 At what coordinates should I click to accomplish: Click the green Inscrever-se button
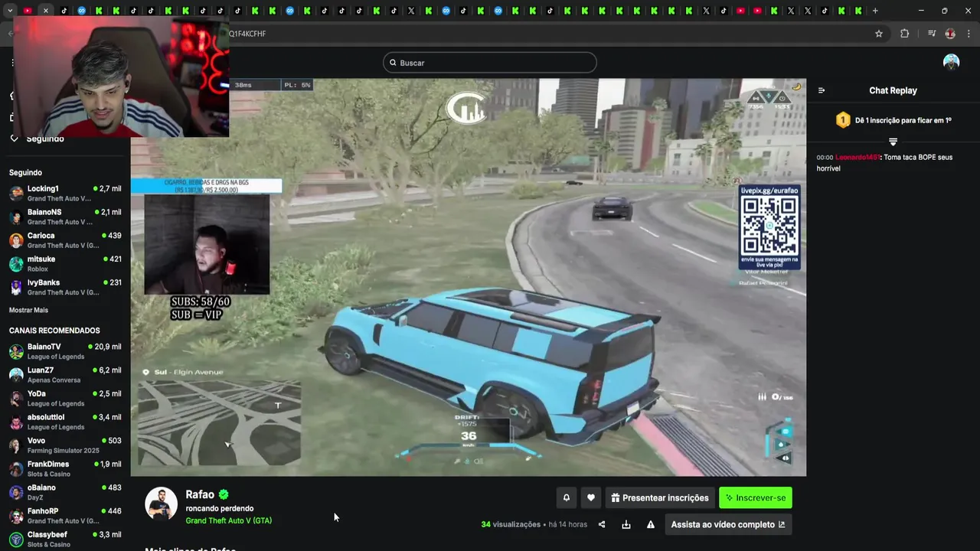click(756, 498)
